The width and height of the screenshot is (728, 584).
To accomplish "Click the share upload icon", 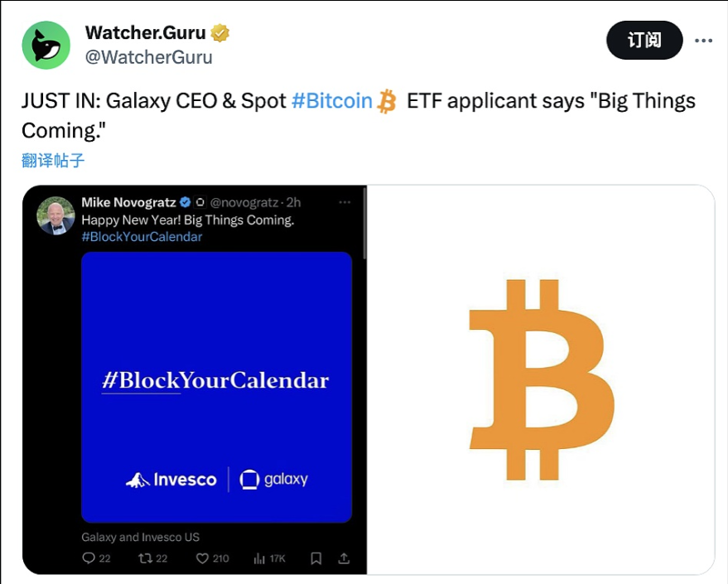I will tap(345, 558).
